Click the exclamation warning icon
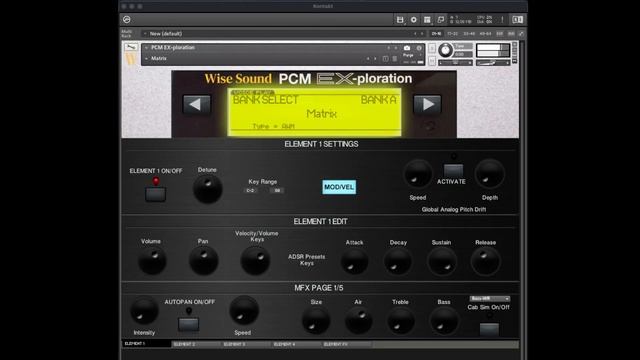 502,20
